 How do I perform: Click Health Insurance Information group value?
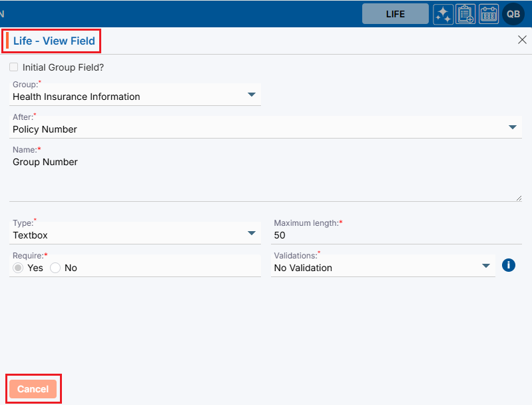(x=77, y=97)
